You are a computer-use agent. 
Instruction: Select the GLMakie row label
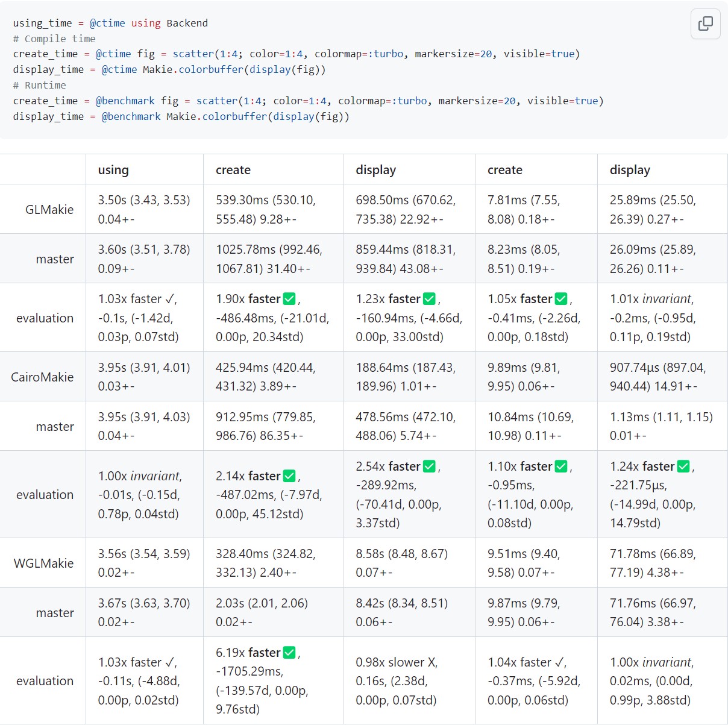49,210
